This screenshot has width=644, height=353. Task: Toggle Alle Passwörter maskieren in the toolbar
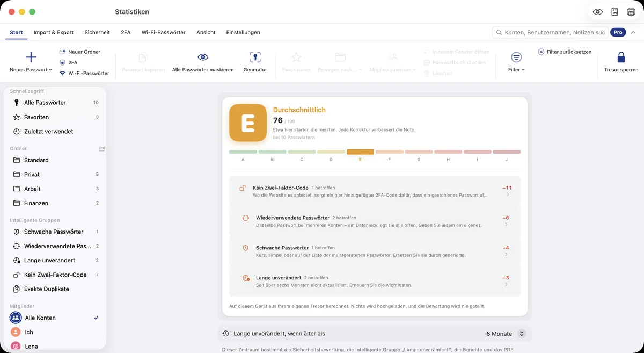click(203, 62)
